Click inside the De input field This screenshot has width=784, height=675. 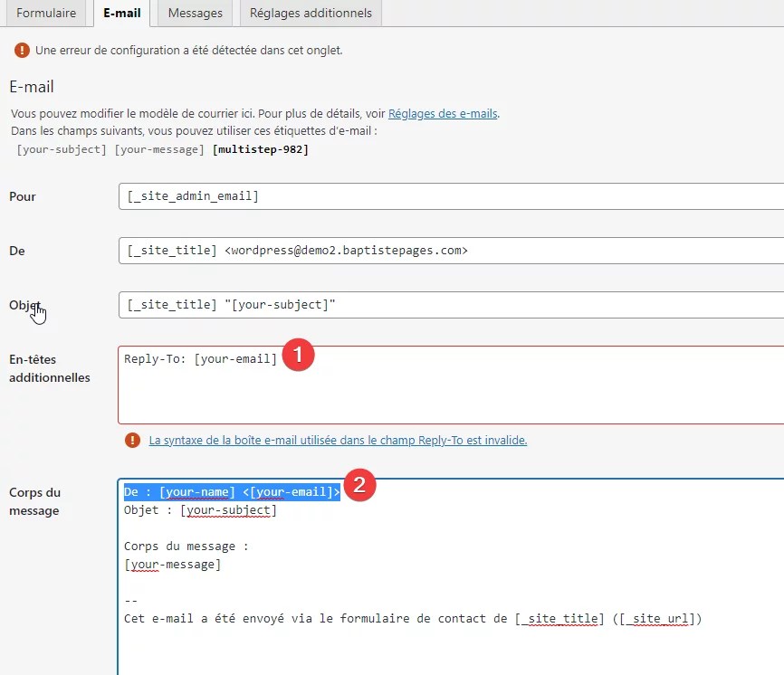coord(407,251)
